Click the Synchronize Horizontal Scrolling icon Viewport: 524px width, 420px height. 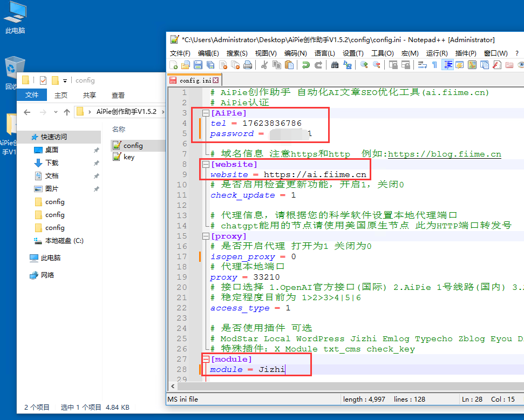tap(405, 65)
